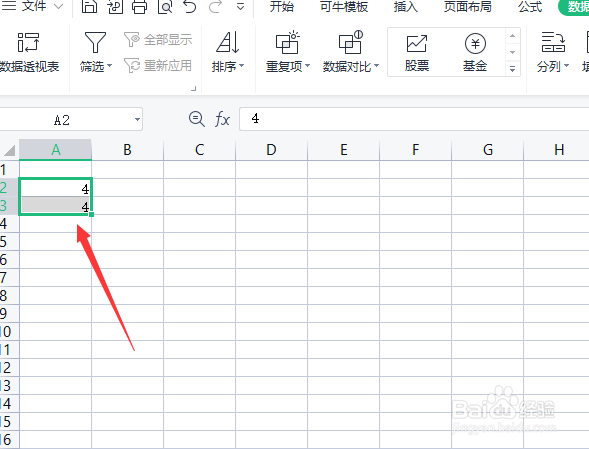The width and height of the screenshot is (589, 449).
Task: Switch to the 页面布局 tab
Action: (468, 6)
